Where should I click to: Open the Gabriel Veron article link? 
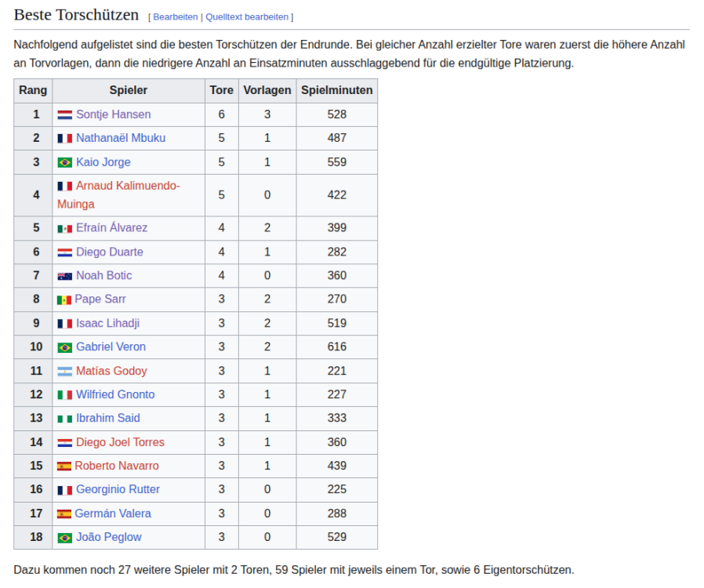(x=111, y=347)
